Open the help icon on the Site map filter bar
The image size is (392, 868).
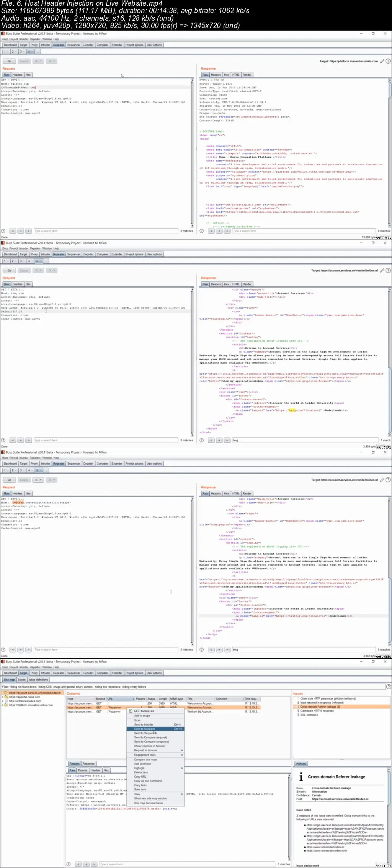tap(389, 687)
